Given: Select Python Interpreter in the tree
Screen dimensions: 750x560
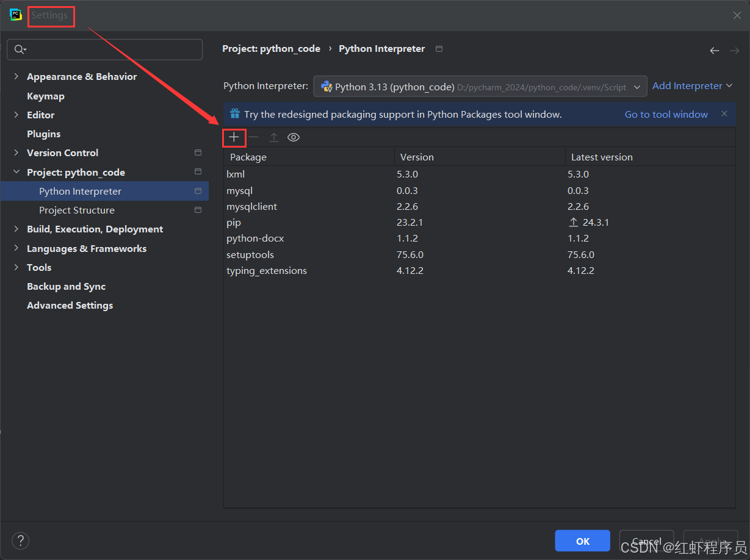Looking at the screenshot, I should pyautogui.click(x=105, y=191).
